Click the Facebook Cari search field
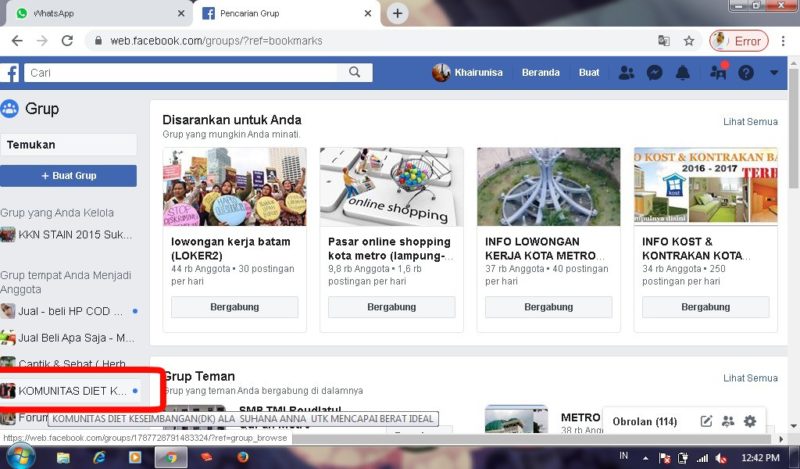This screenshot has width=800, height=469. [x=181, y=72]
